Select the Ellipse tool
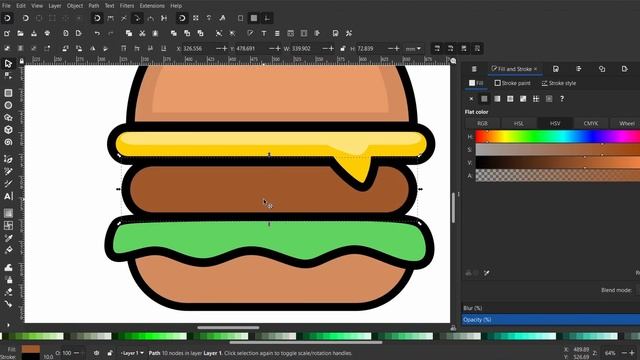Screen dimensions: 640x360 pos(8,105)
